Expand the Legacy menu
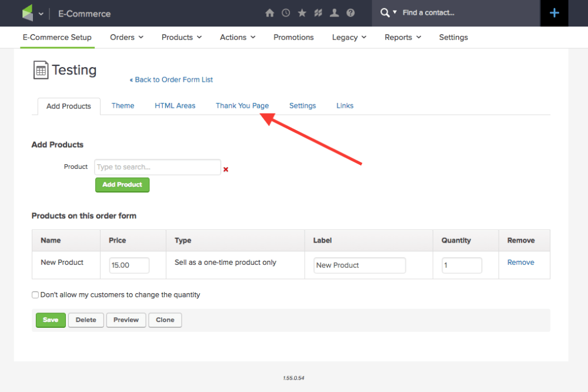Screen dimensions: 588x392 pyautogui.click(x=349, y=37)
